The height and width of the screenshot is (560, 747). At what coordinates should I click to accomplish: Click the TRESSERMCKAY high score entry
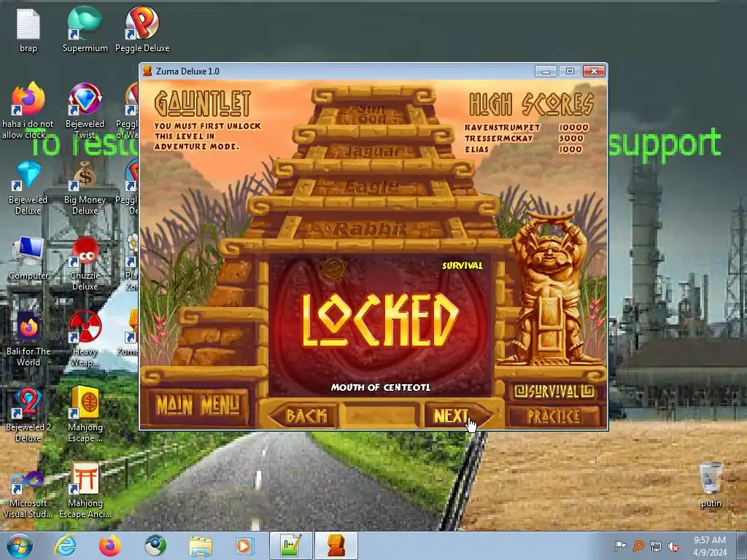point(524,139)
